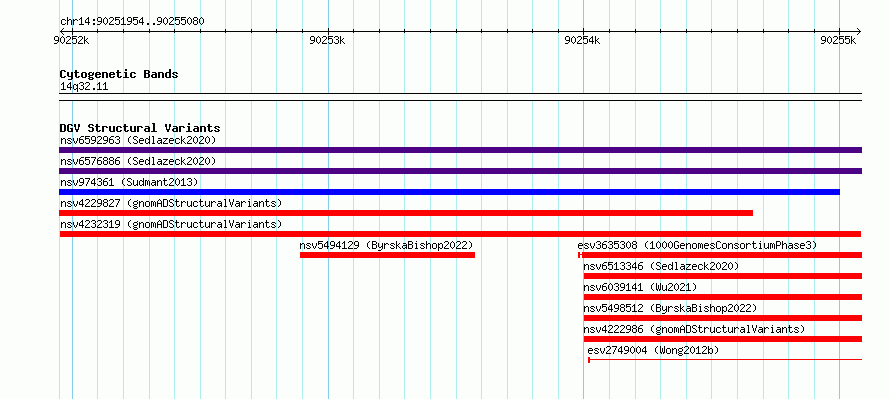
Task: Select the nsv6513346 red variant bar
Action: click(x=723, y=276)
